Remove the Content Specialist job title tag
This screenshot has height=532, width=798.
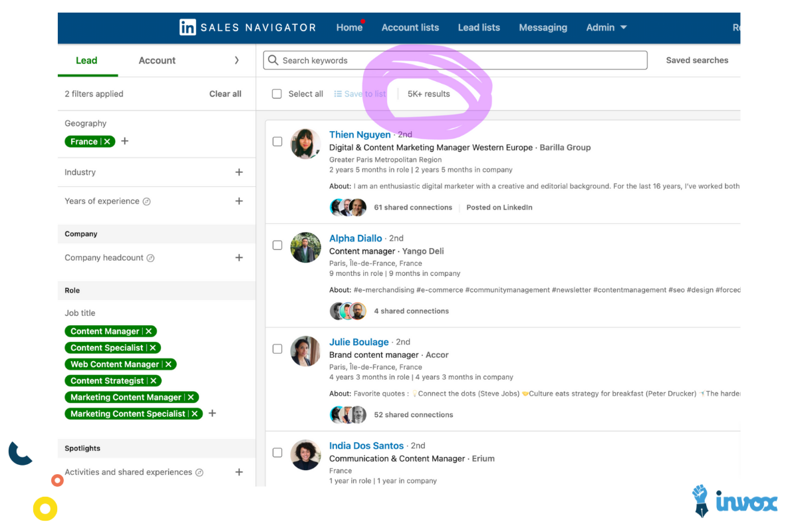[x=153, y=348]
